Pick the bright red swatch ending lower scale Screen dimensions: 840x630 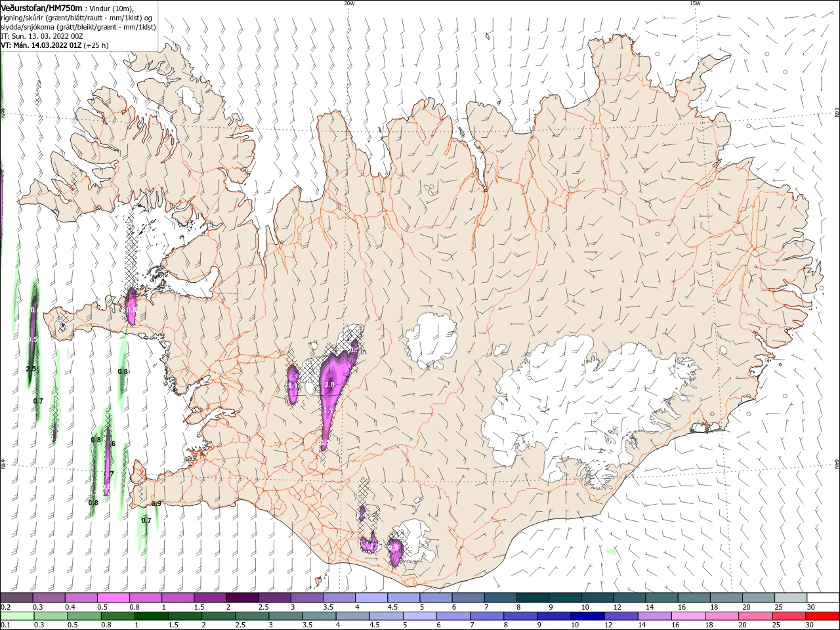(824, 616)
